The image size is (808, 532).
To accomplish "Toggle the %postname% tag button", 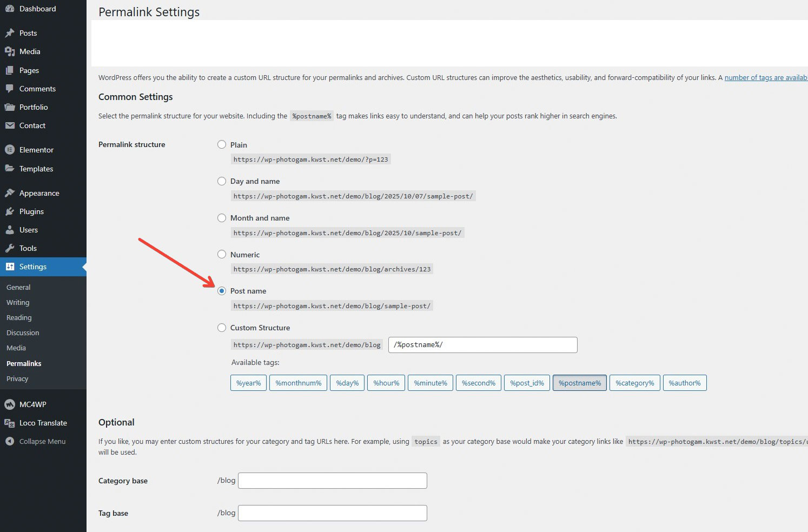I will pos(580,383).
